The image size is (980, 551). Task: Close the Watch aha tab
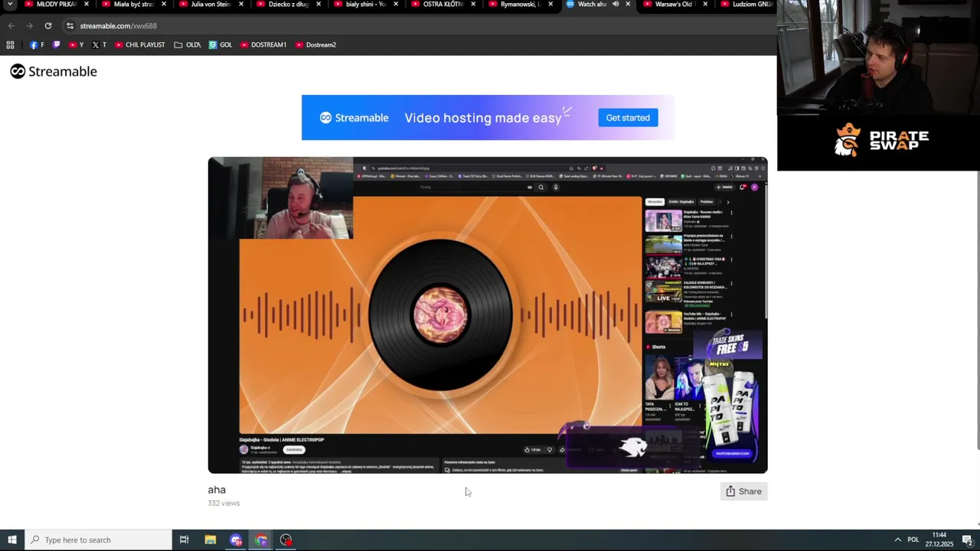(628, 4)
